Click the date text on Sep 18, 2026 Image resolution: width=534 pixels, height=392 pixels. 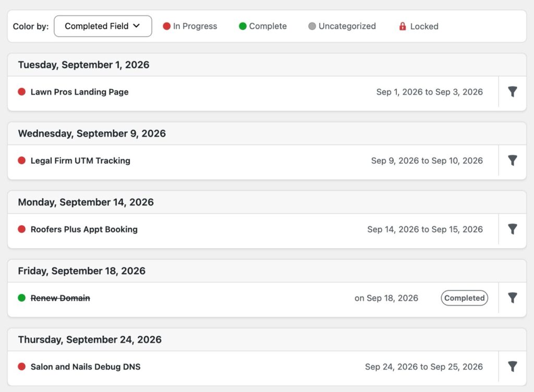386,298
